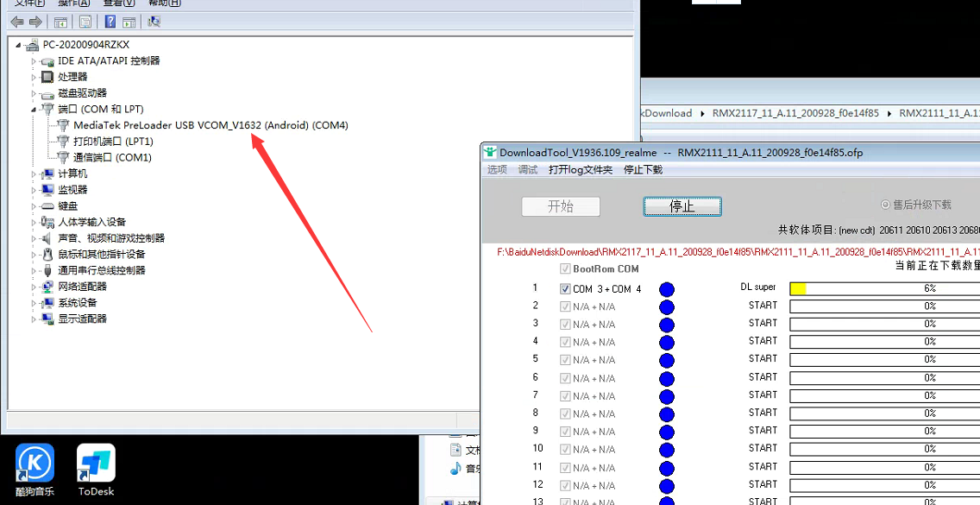Click the IDE ATA/ATAPI 控制器 device icon
This screenshot has height=505, width=980.
pos(47,61)
